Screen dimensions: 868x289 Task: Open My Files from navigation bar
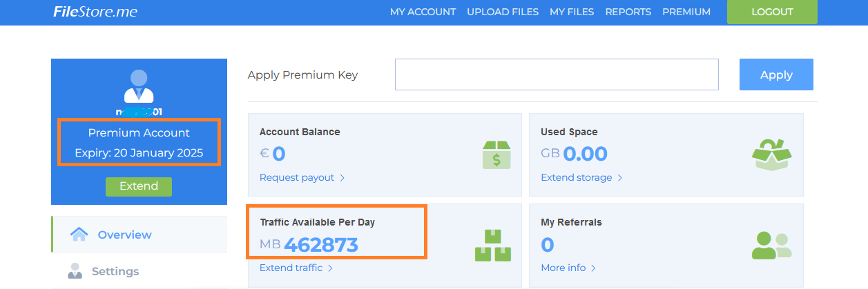click(x=572, y=12)
